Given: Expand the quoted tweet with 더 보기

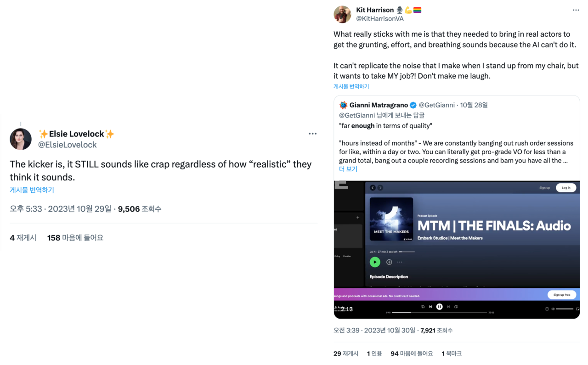Looking at the screenshot, I should pos(348,169).
